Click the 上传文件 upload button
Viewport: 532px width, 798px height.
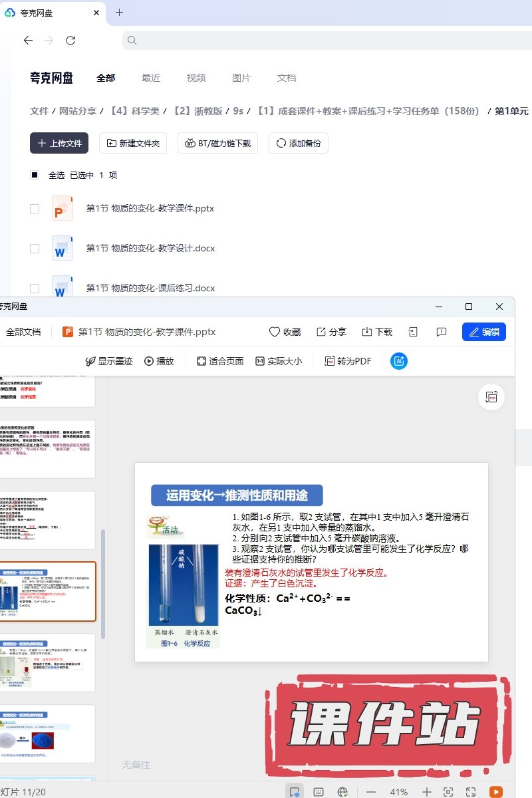click(x=59, y=143)
